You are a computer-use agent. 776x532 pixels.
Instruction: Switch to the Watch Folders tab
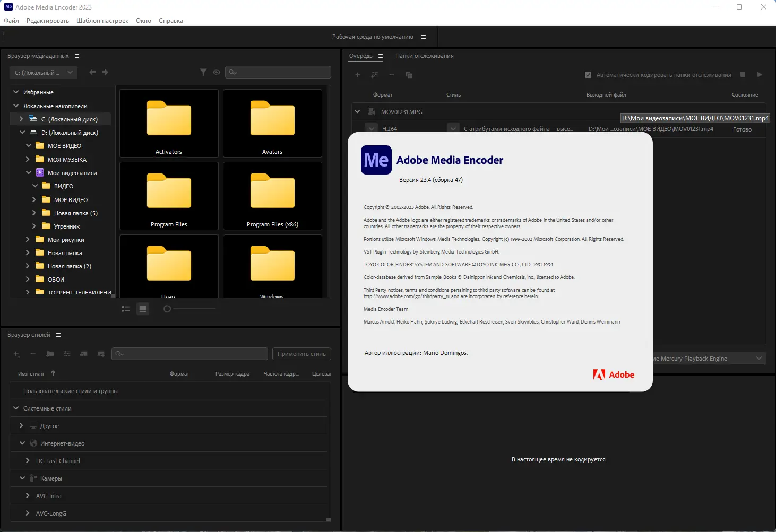[424, 56]
